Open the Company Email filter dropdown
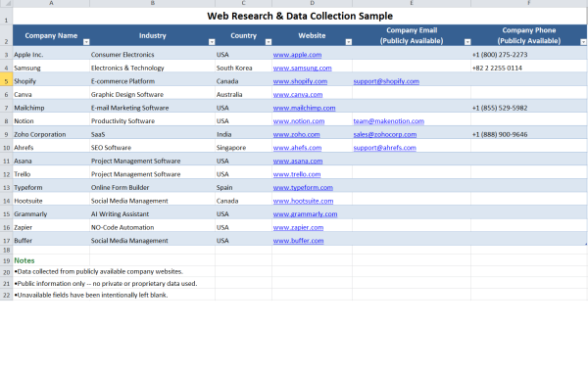588x372 pixels. coord(467,42)
